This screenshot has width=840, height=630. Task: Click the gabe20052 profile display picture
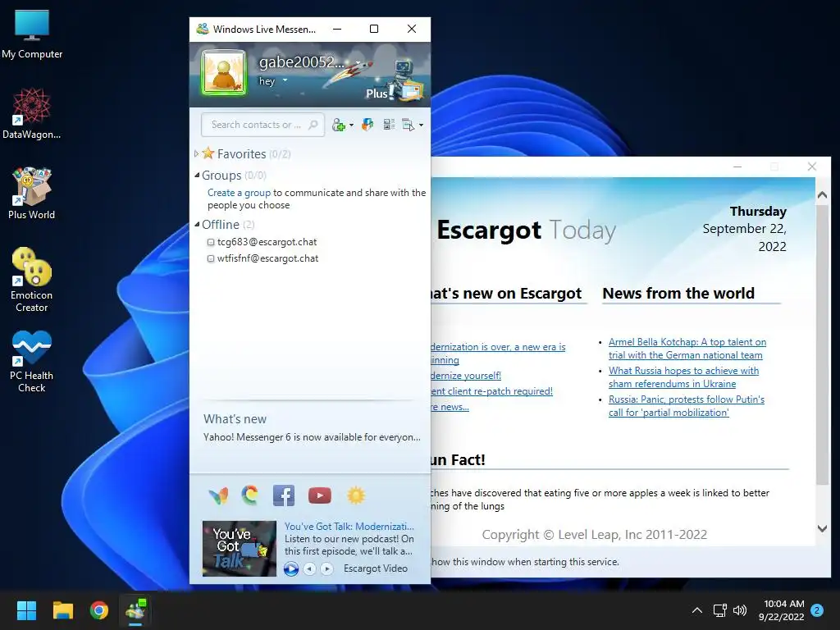click(x=223, y=73)
